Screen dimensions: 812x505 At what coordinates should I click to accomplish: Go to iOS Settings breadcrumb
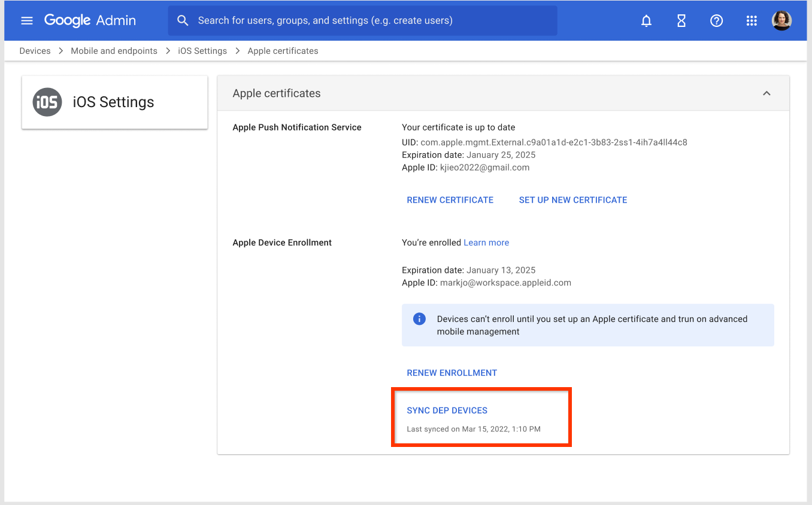pyautogui.click(x=202, y=51)
